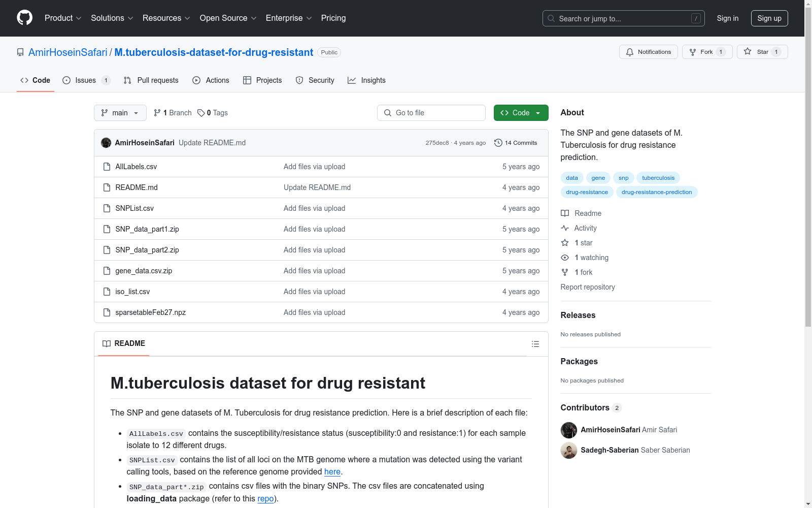812x508 pixels.
Task: Focus the Search or jump to field
Action: coord(624,18)
